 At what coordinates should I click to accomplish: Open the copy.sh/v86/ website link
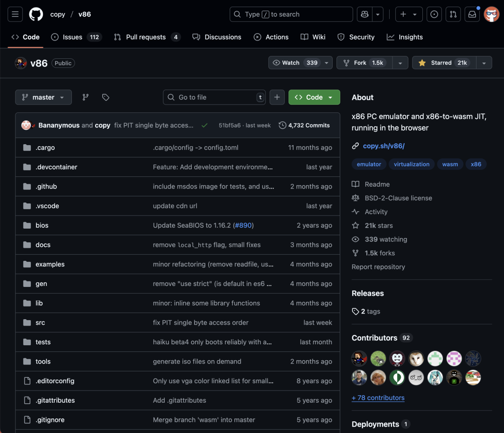(x=384, y=146)
